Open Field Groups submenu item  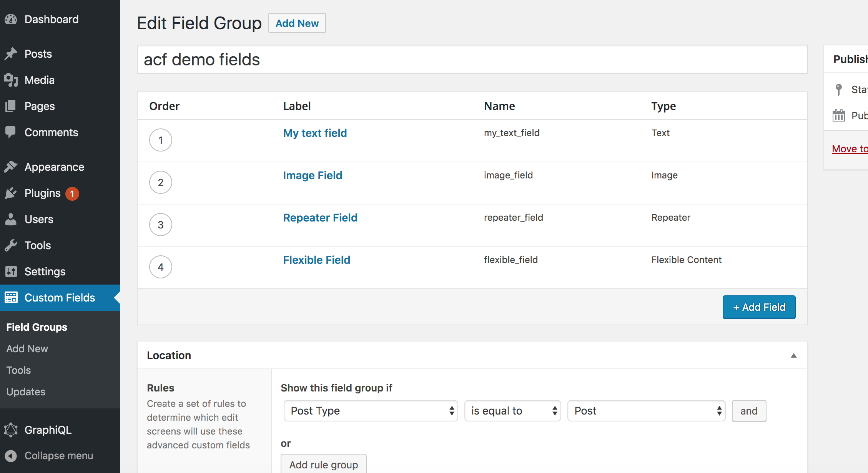(x=37, y=327)
